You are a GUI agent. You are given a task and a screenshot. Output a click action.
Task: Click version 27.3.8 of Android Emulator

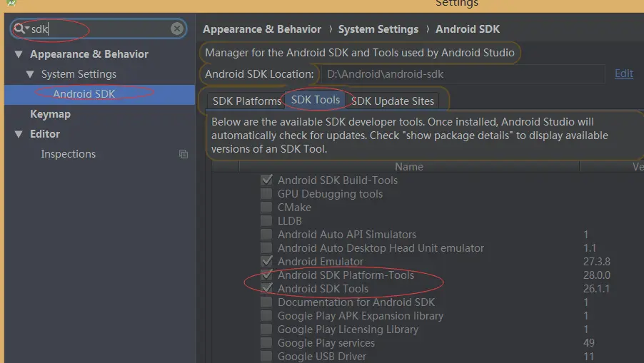pos(597,261)
